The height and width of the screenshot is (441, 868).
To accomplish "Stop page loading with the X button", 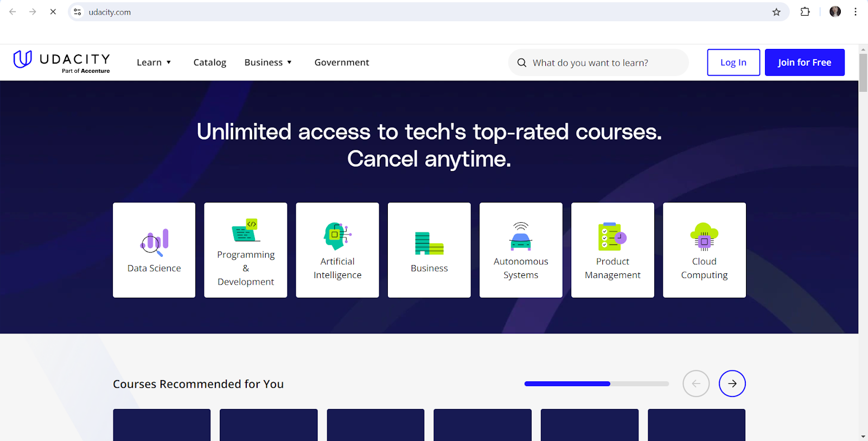I will 53,11.
